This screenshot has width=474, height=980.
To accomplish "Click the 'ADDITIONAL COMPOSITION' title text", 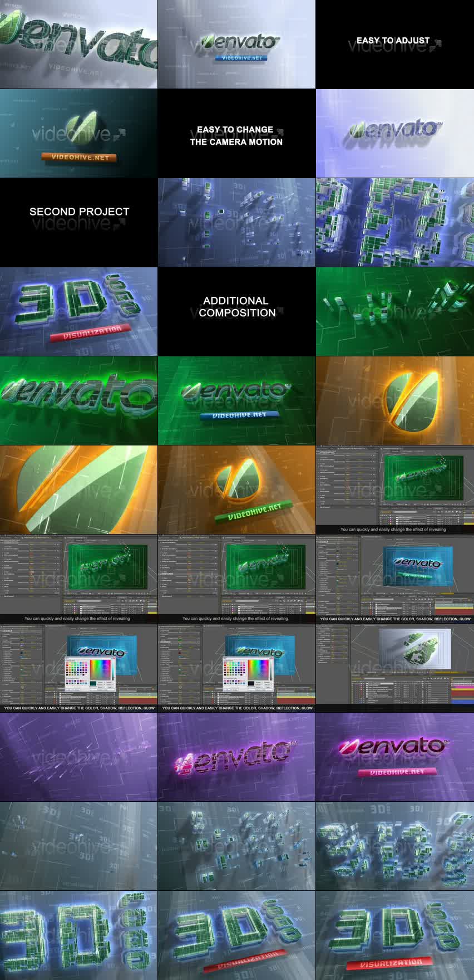I will [x=237, y=307].
